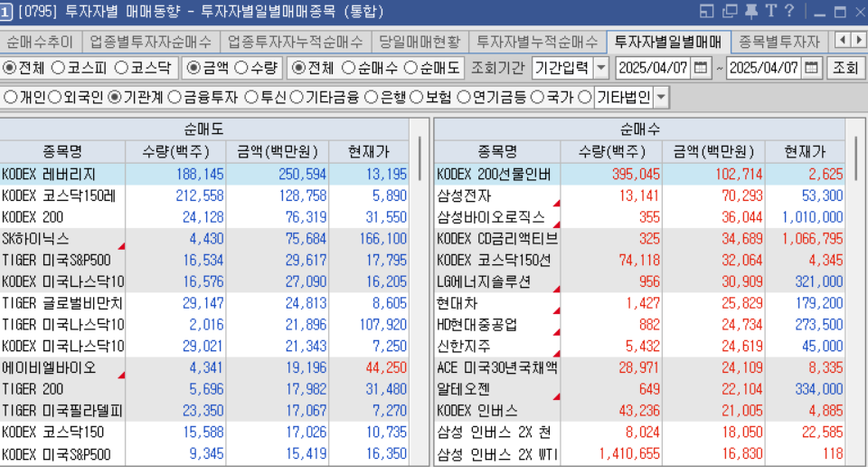Switch to the 업종투자자누적순매수 tab

tap(296, 42)
